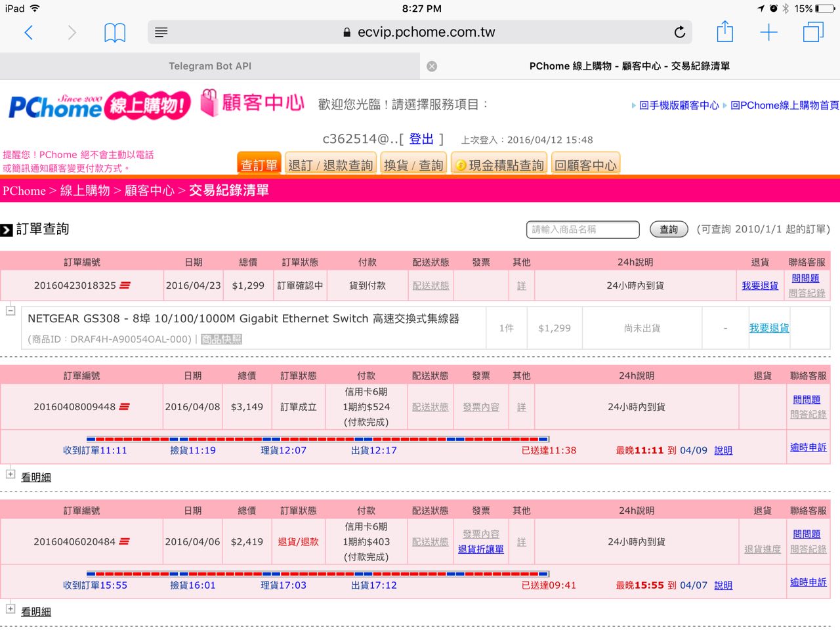The height and width of the screenshot is (630, 840).
Task: Open 看明細 link under order 20160408009448
Action: (36, 478)
